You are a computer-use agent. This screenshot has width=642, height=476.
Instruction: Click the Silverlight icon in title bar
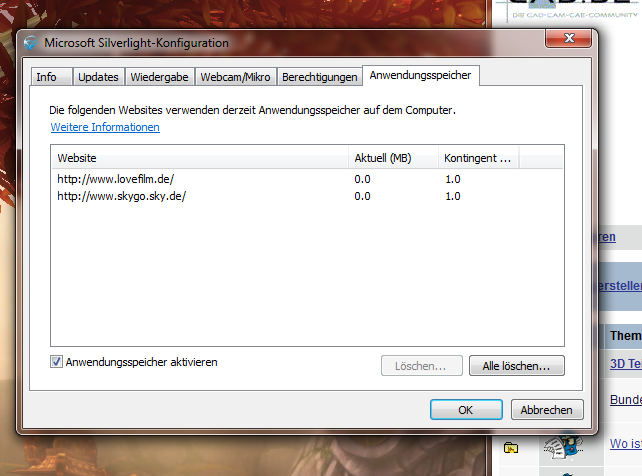31,43
